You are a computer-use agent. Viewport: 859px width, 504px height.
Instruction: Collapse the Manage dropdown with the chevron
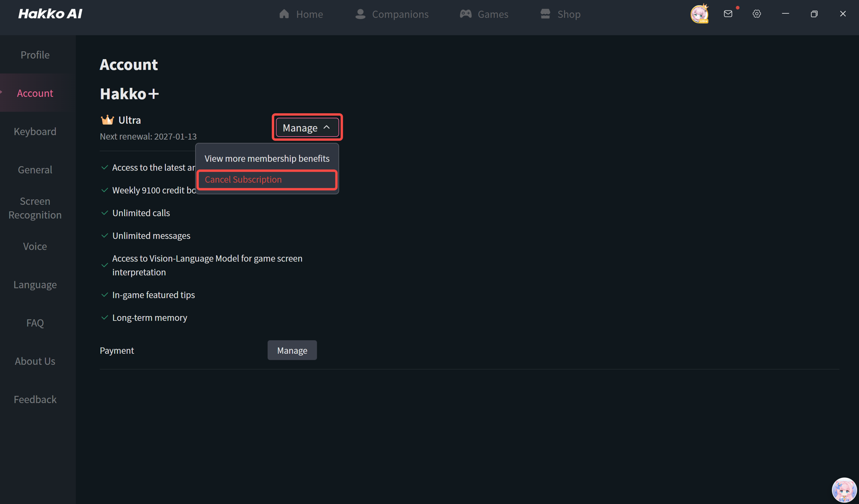(327, 127)
